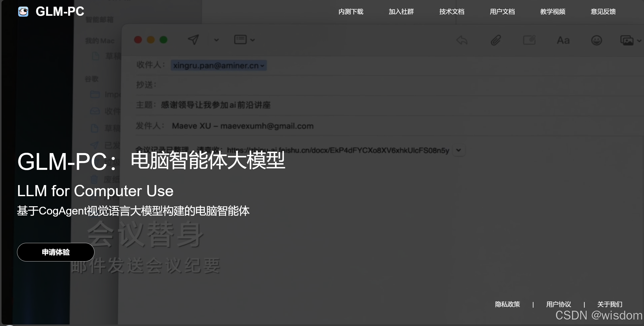Open the 内测下载 nav item

pyautogui.click(x=351, y=12)
